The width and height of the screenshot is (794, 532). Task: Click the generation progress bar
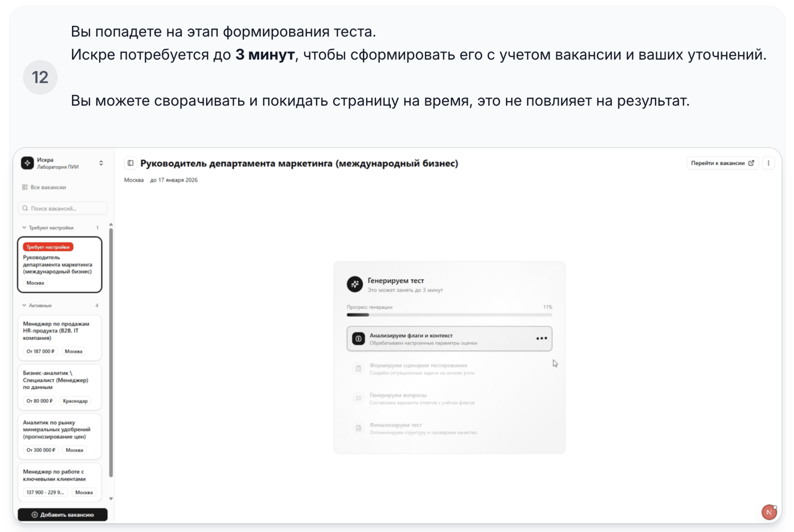coord(449,315)
